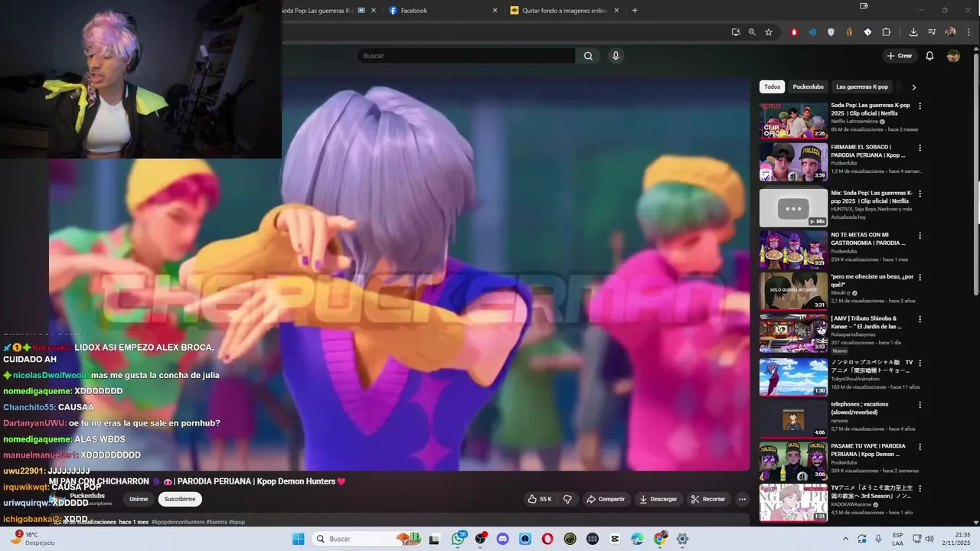
Task: Open Chrome three-dot menu
Action: click(x=968, y=32)
